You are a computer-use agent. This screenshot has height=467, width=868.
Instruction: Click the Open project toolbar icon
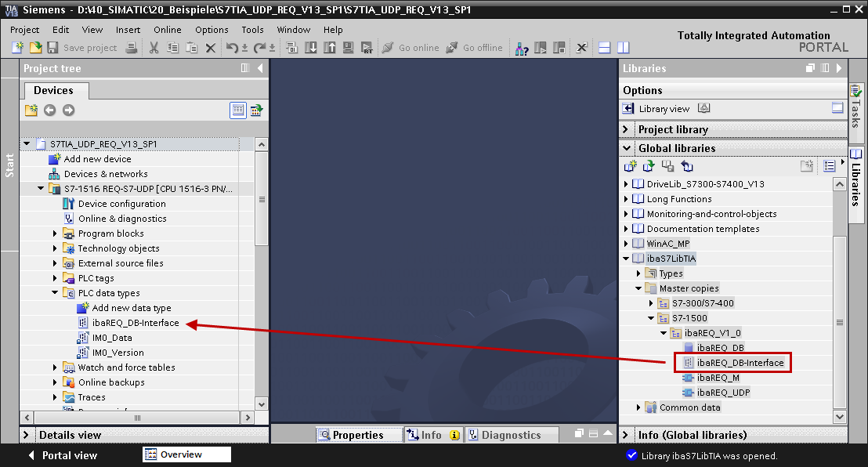tap(35, 48)
